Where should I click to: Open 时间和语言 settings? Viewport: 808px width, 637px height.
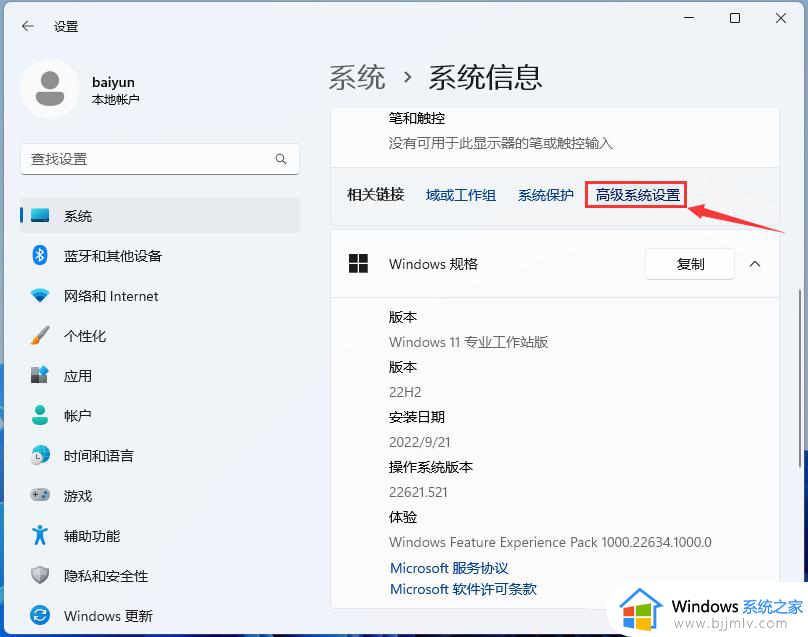[x=160, y=455]
